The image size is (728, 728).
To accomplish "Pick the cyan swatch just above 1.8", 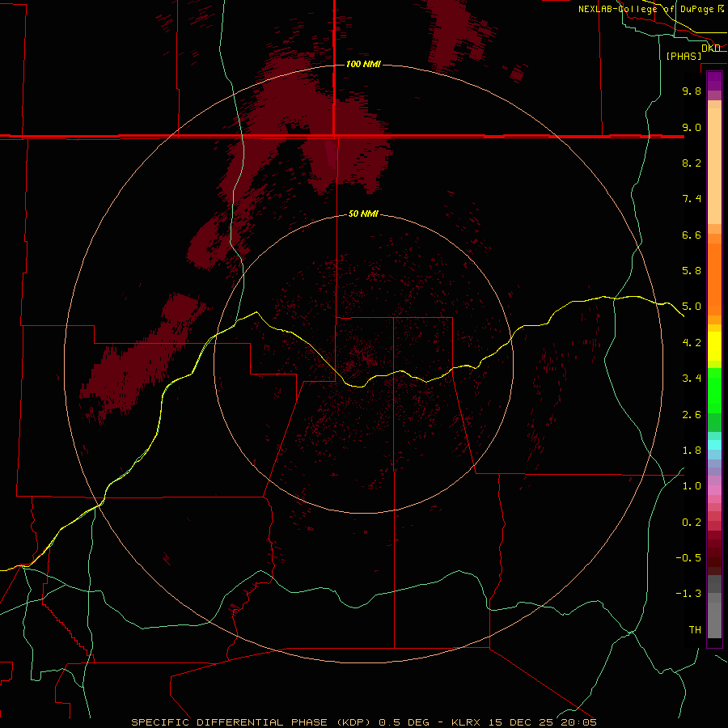I will (x=714, y=444).
